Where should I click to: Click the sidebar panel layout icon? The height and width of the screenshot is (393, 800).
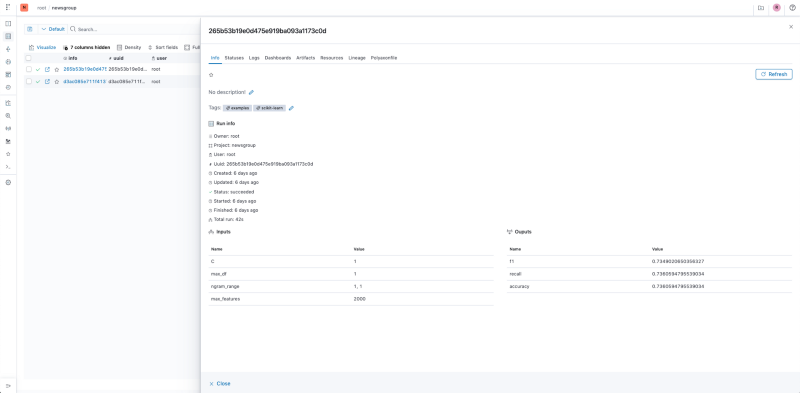click(8, 23)
